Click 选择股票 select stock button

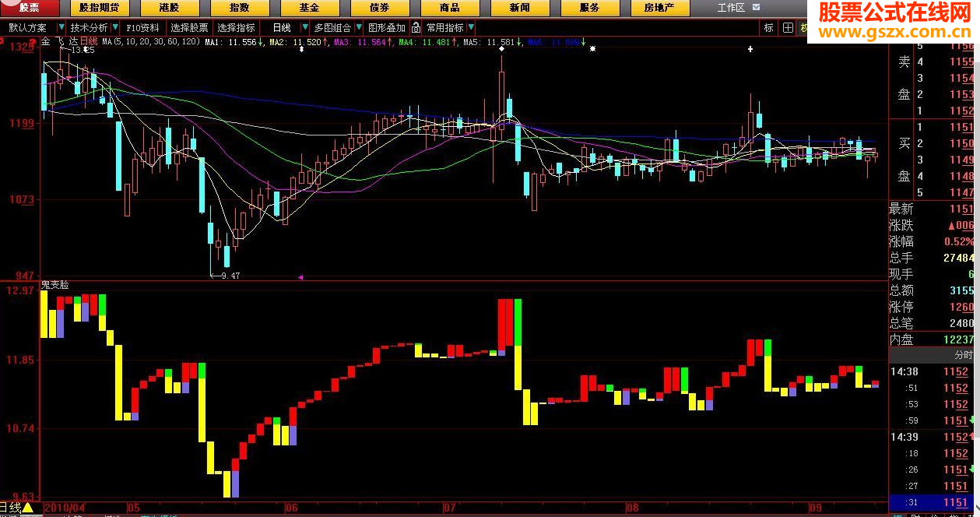pos(190,27)
